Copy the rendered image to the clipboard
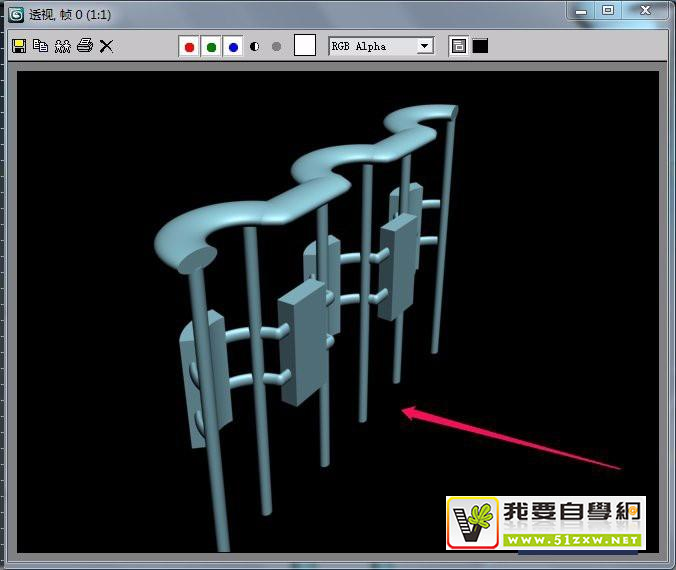The height and width of the screenshot is (570, 676). [41, 46]
